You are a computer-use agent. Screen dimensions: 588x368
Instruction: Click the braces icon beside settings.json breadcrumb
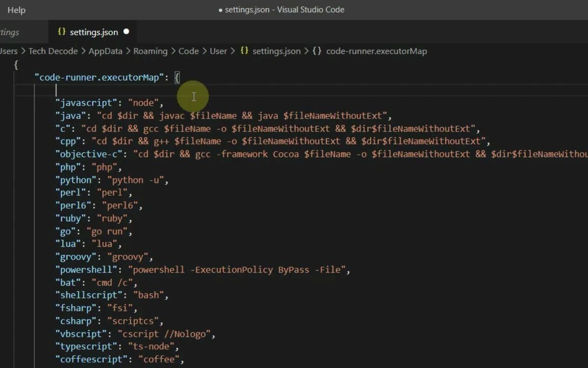(x=244, y=51)
